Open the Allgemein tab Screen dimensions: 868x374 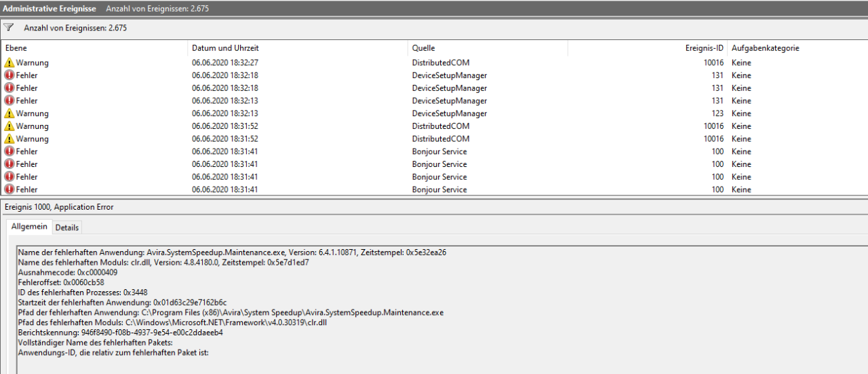point(29,227)
